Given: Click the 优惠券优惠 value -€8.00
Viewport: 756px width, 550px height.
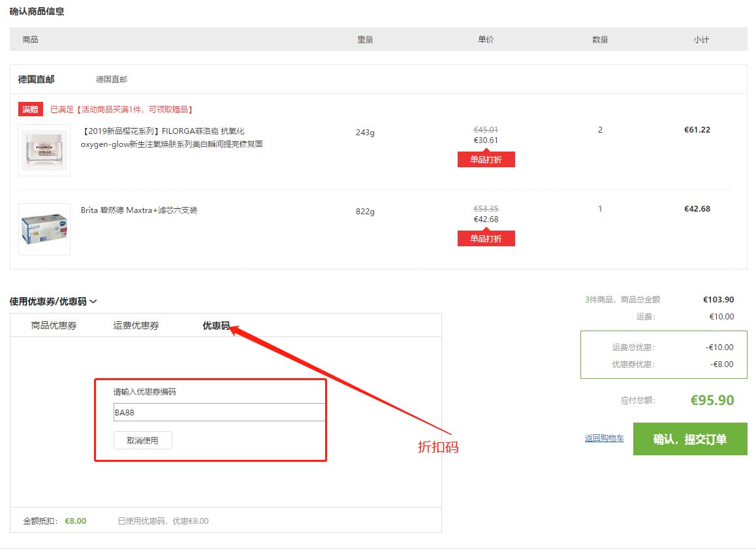Looking at the screenshot, I should [721, 364].
